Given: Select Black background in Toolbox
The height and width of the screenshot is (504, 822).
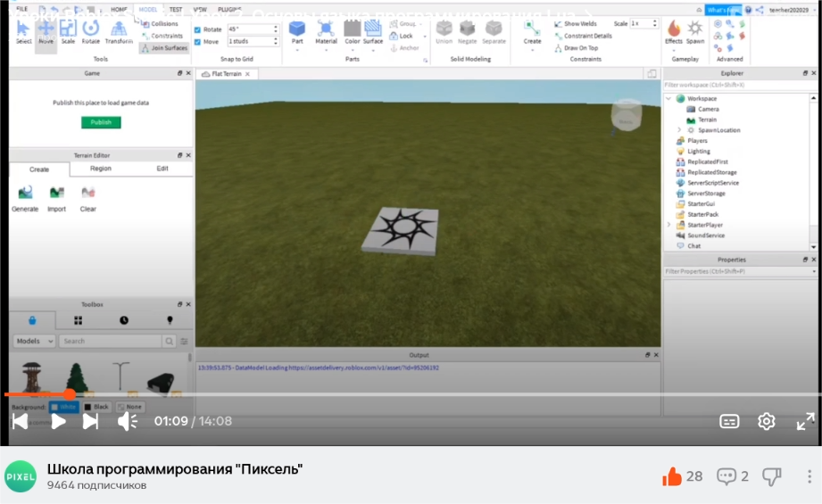Looking at the screenshot, I should (96, 407).
